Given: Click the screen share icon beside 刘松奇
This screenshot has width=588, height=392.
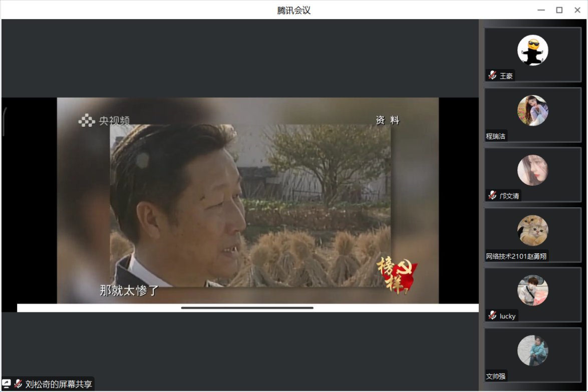Looking at the screenshot, I should coord(7,383).
